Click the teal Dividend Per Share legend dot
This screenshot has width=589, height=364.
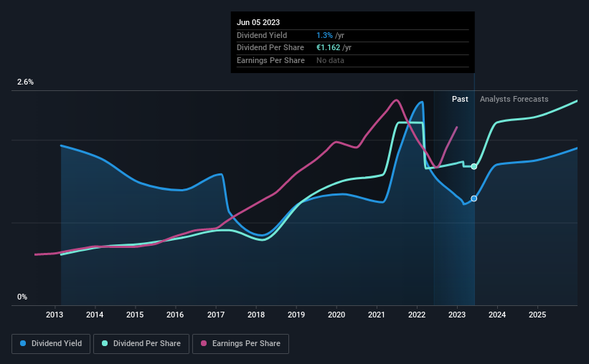click(105, 343)
